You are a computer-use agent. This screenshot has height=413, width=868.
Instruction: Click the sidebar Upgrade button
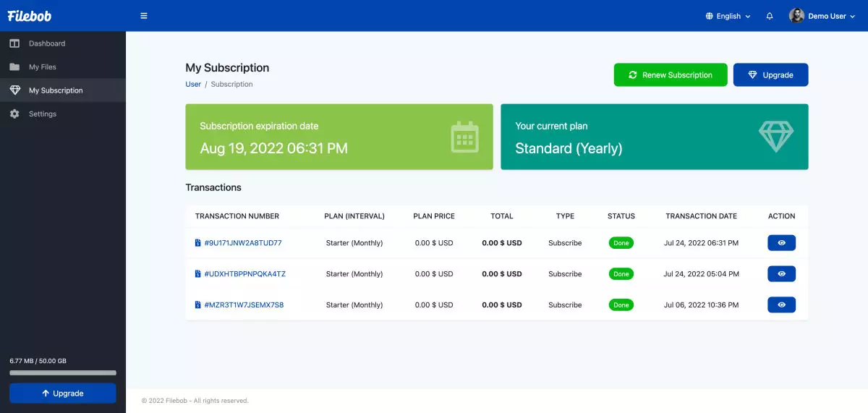coord(63,393)
